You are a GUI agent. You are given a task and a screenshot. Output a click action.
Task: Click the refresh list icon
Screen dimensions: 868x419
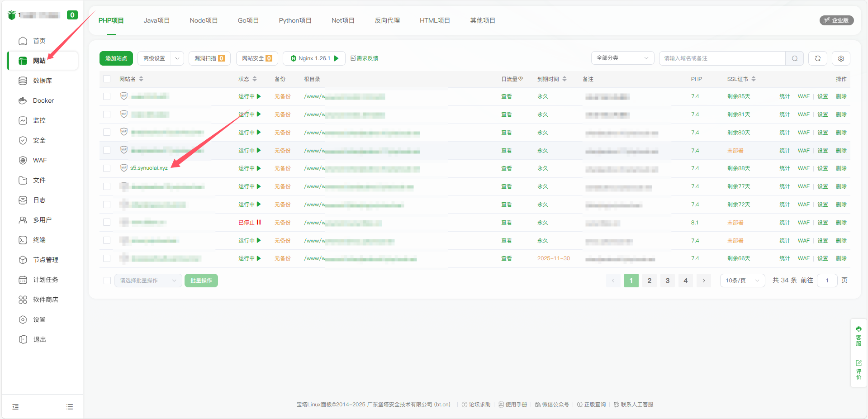coord(817,58)
